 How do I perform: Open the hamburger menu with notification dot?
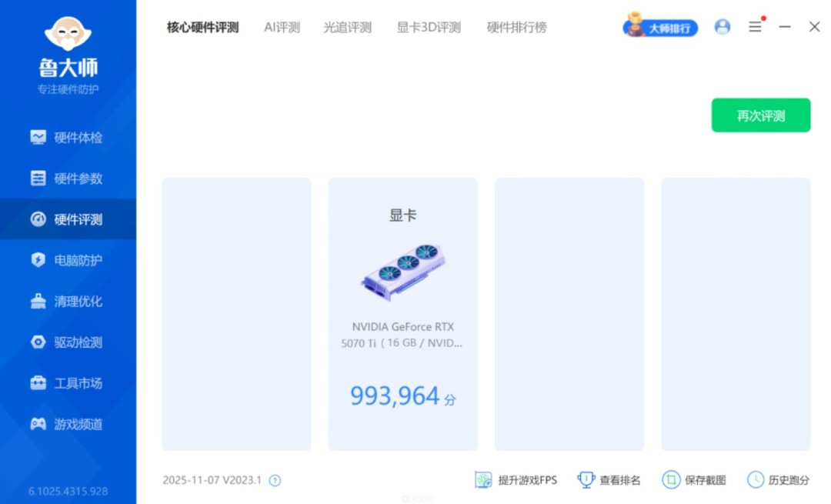[755, 26]
